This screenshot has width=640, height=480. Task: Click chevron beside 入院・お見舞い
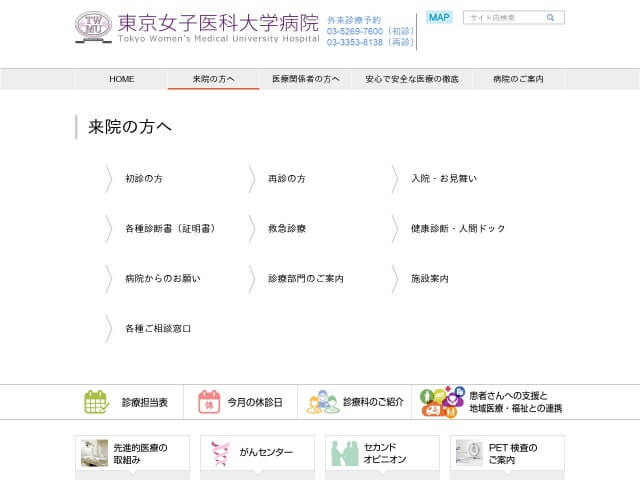coord(395,178)
